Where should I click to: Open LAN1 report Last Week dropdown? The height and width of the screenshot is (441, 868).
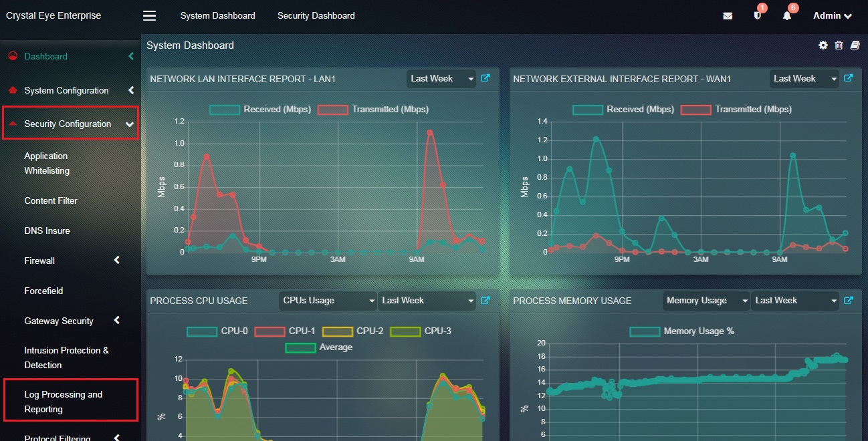click(441, 79)
